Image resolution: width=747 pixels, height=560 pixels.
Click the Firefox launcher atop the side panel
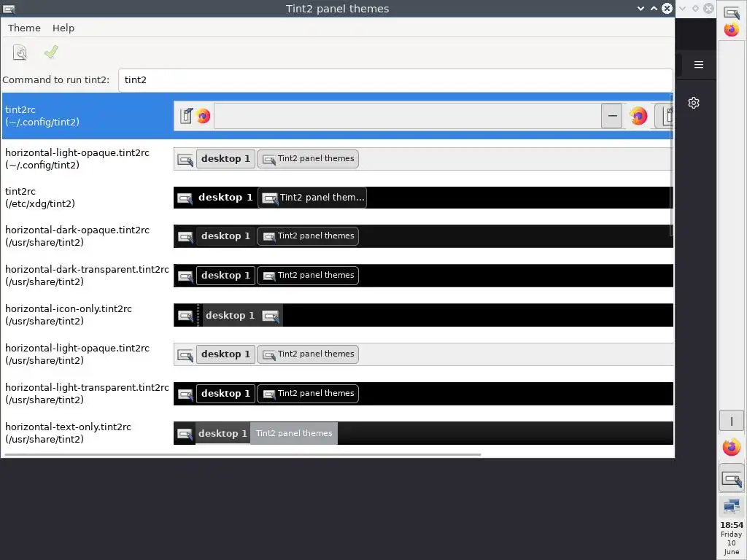(x=732, y=29)
